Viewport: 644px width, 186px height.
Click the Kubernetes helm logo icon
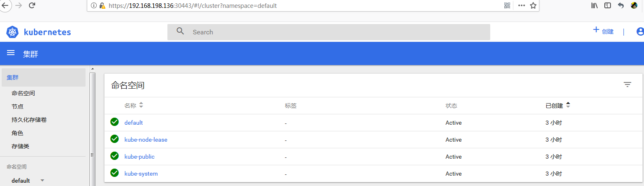12,32
